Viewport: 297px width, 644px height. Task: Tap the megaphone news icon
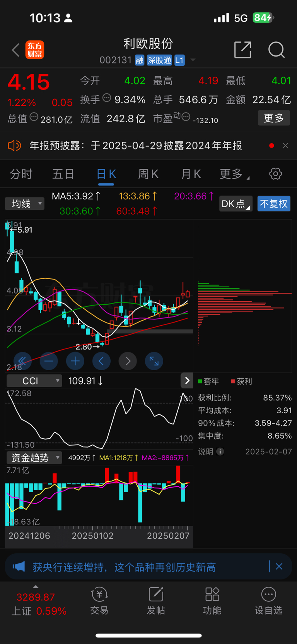pyautogui.click(x=19, y=567)
